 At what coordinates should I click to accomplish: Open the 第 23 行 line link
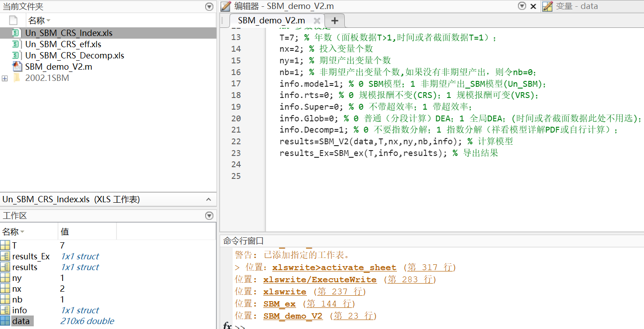(x=353, y=316)
